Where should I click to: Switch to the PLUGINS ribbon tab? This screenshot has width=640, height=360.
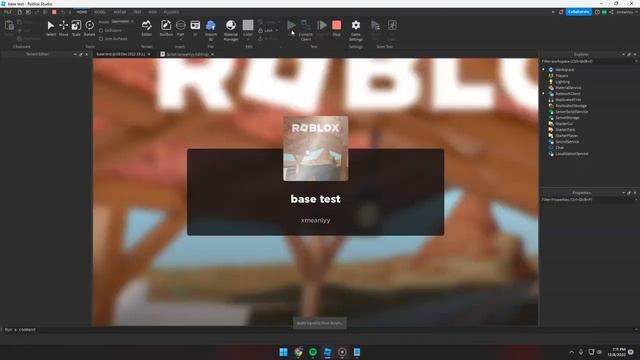tap(171, 12)
